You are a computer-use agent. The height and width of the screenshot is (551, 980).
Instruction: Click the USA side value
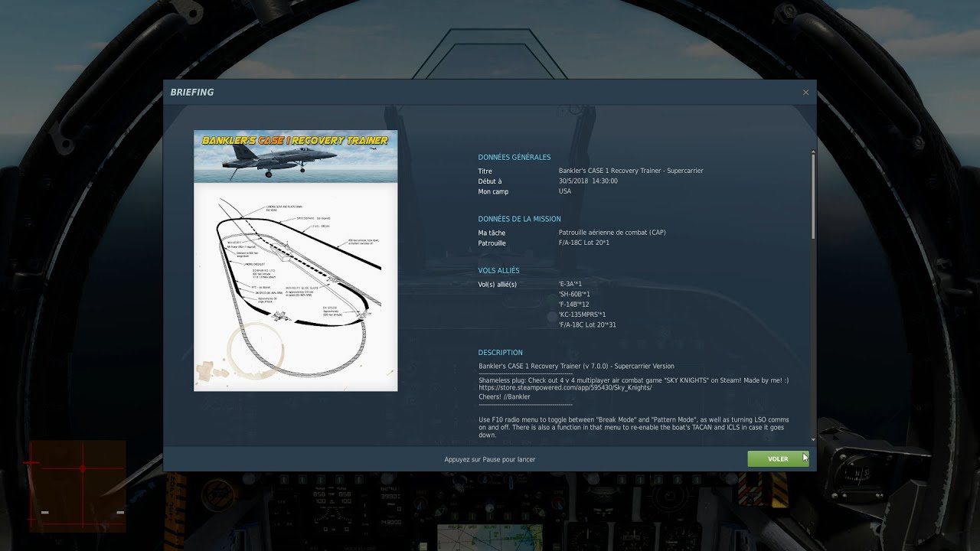coord(565,191)
